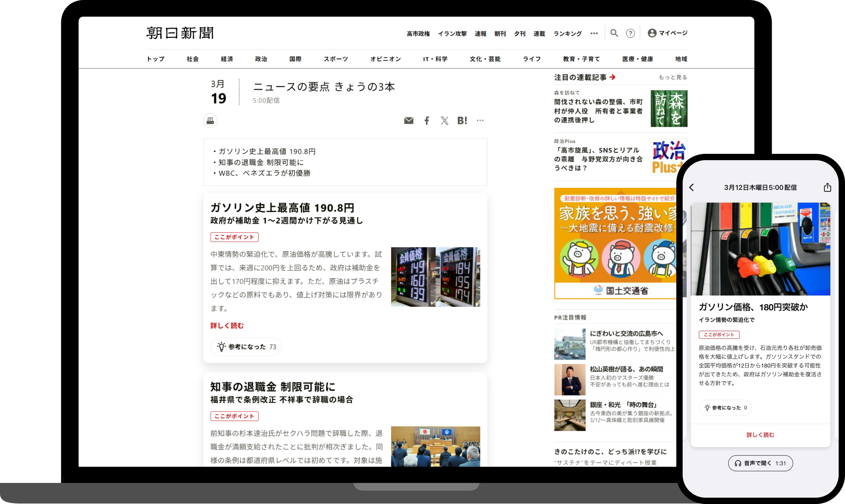Image resolution: width=845 pixels, height=504 pixels.
Task: Click 知事の退職金 制限可能に headline
Action: pyautogui.click(x=273, y=387)
